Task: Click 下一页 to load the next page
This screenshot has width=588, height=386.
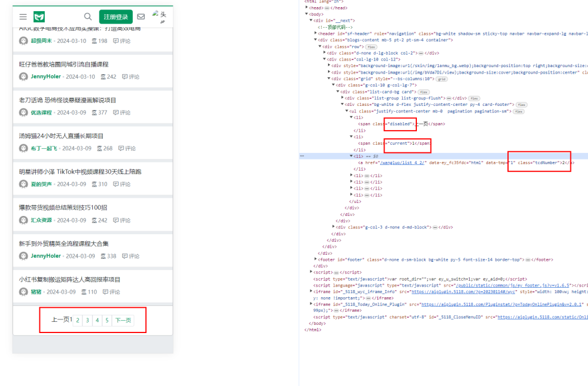Action: coord(123,320)
